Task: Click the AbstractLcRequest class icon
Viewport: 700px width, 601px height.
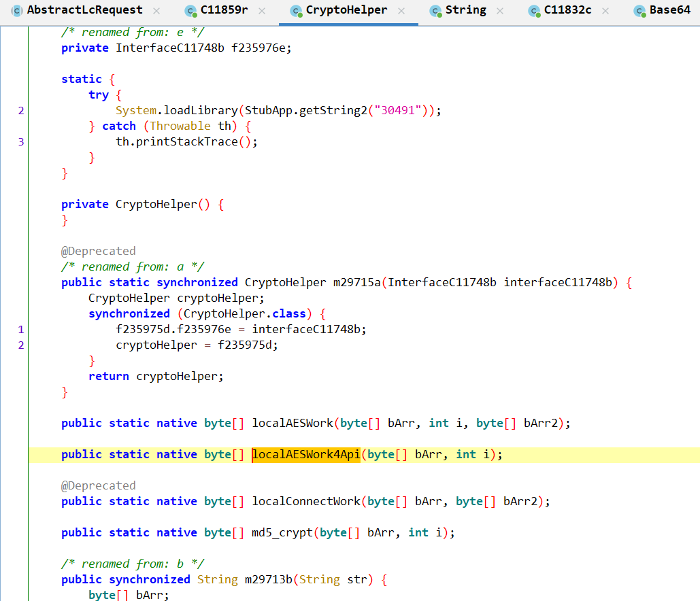Action: tap(17, 11)
